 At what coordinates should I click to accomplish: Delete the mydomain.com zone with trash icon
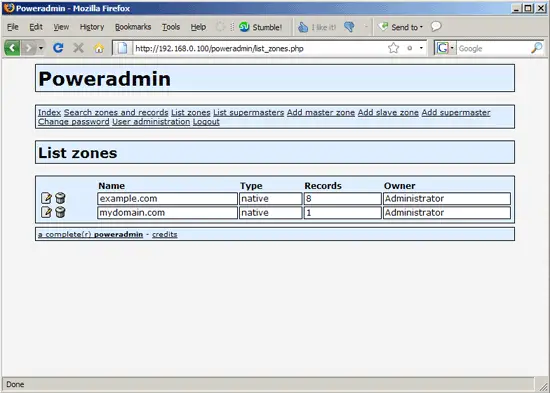click(x=60, y=212)
